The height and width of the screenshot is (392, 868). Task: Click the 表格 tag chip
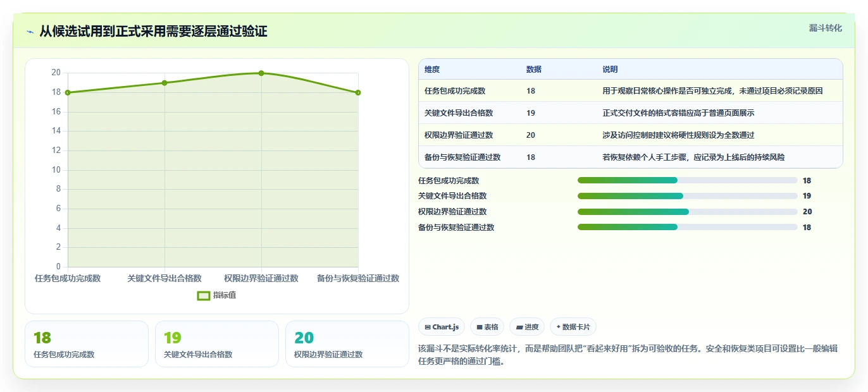click(x=487, y=327)
